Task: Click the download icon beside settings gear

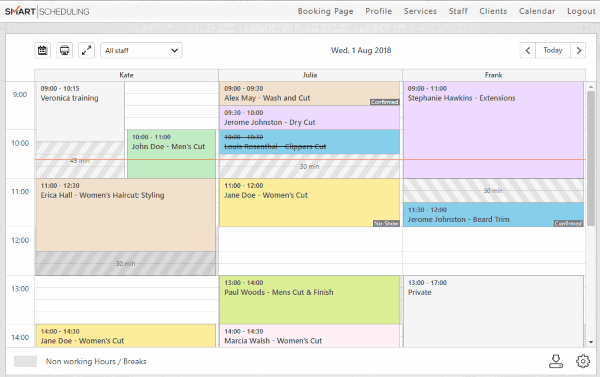Action: point(556,361)
